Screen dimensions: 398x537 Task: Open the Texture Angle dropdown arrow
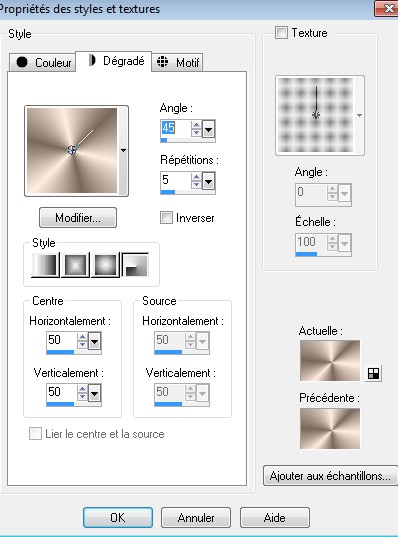click(345, 194)
